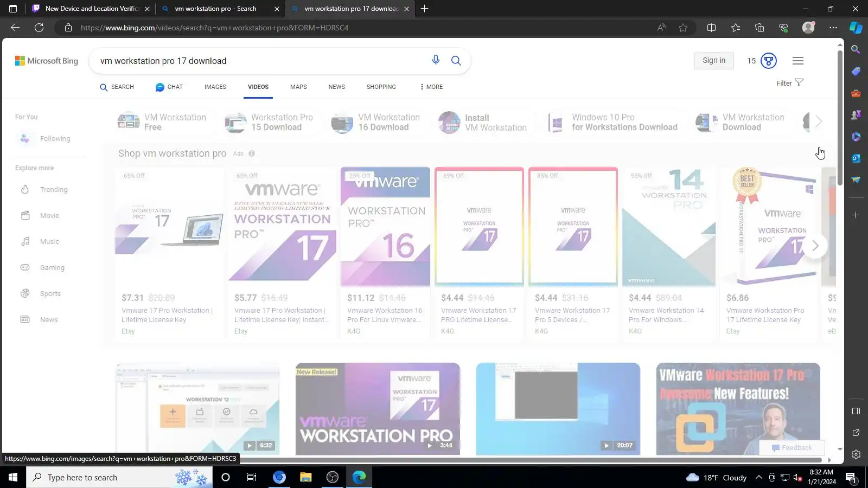The height and width of the screenshot is (488, 868).
Task: Add sidebar app plus icon
Action: pyautogui.click(x=856, y=215)
